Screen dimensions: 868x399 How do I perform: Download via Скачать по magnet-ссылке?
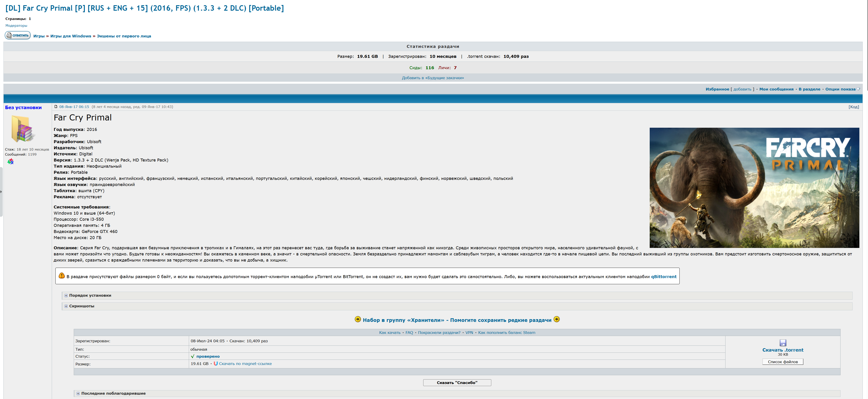[245, 364]
